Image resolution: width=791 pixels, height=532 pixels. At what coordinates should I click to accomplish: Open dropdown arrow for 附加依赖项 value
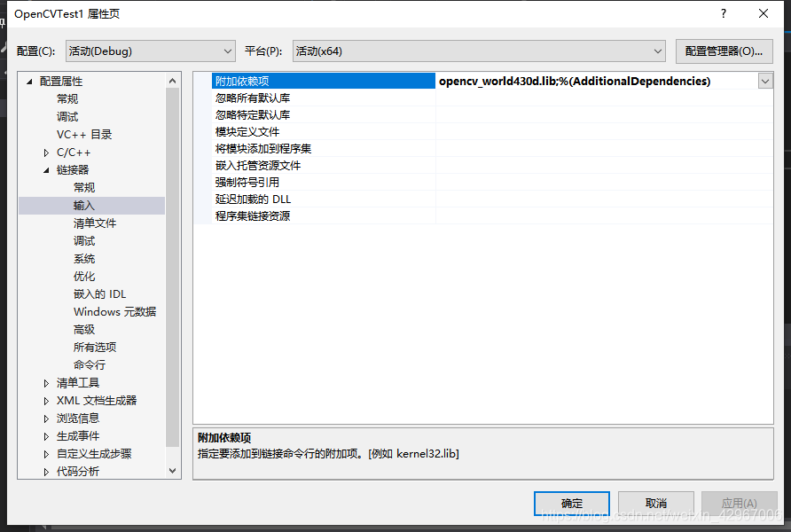pyautogui.click(x=765, y=82)
